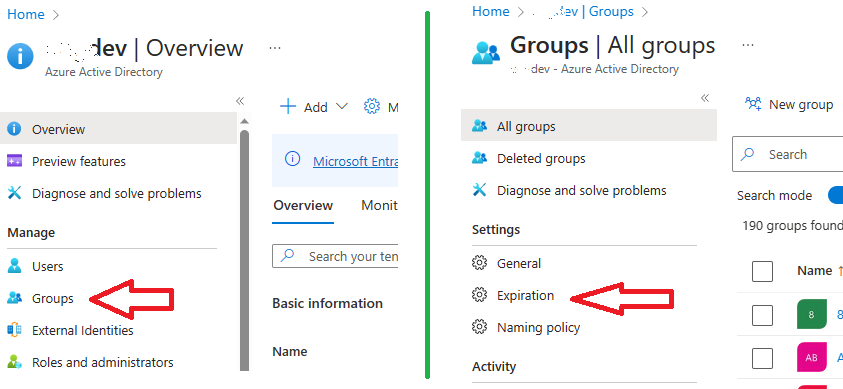
Task: Open ellipsis menu beside All groups title
Action: 748,45
